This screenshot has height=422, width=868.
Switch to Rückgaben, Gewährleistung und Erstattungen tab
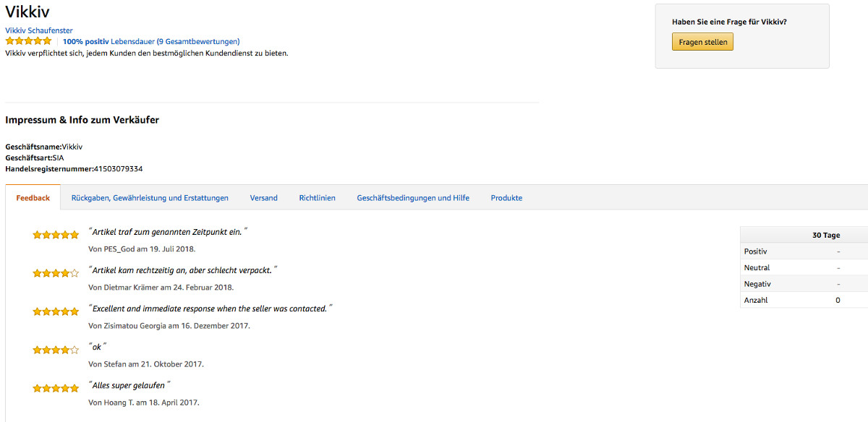[150, 198]
